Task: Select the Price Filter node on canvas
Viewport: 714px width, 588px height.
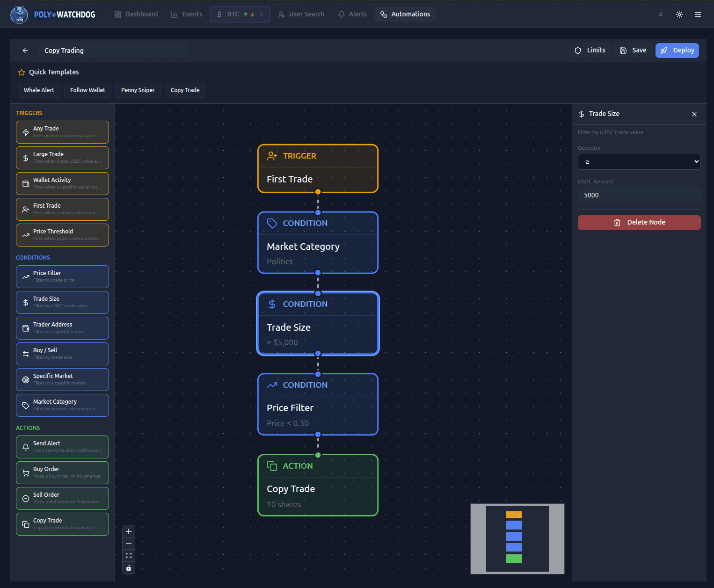Action: 318,405
